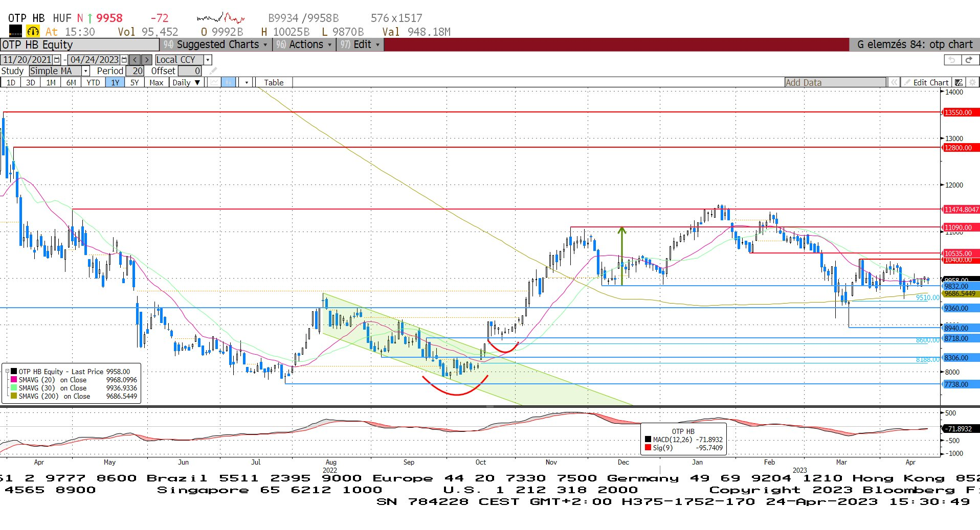Click the Period input field

point(135,71)
